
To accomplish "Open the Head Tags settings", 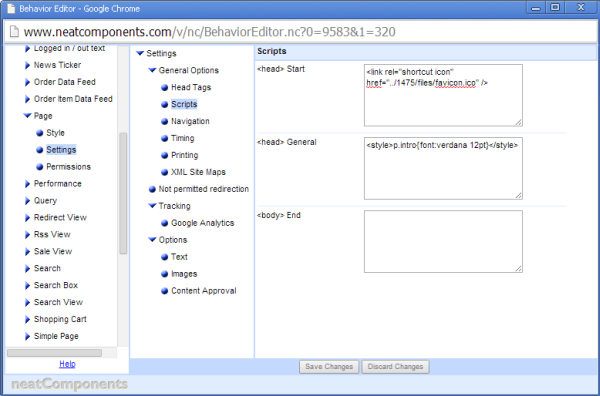I will click(x=191, y=87).
